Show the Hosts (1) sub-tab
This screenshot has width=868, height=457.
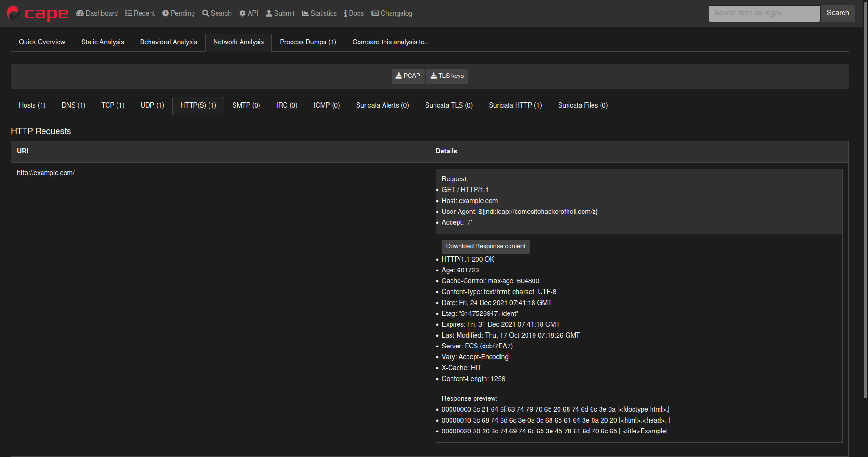point(32,105)
